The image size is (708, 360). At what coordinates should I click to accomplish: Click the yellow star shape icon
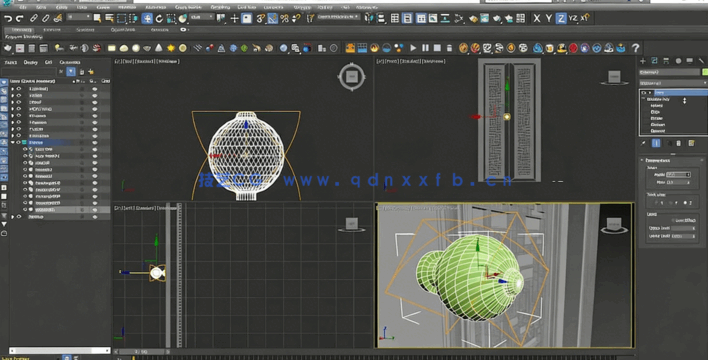171,48
